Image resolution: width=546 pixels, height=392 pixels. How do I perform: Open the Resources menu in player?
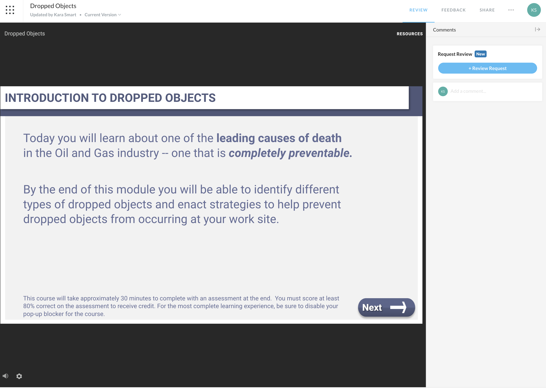pyautogui.click(x=410, y=34)
